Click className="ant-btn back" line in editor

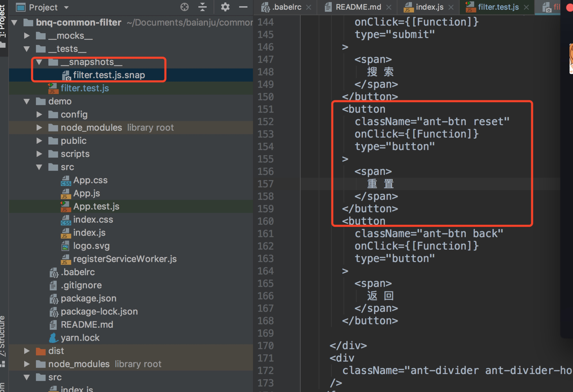click(429, 234)
